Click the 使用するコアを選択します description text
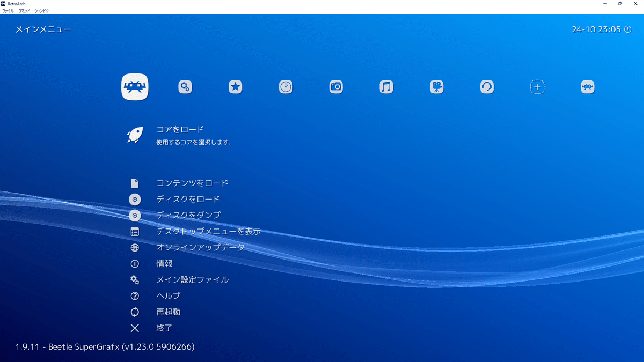The height and width of the screenshot is (362, 644). click(x=193, y=143)
